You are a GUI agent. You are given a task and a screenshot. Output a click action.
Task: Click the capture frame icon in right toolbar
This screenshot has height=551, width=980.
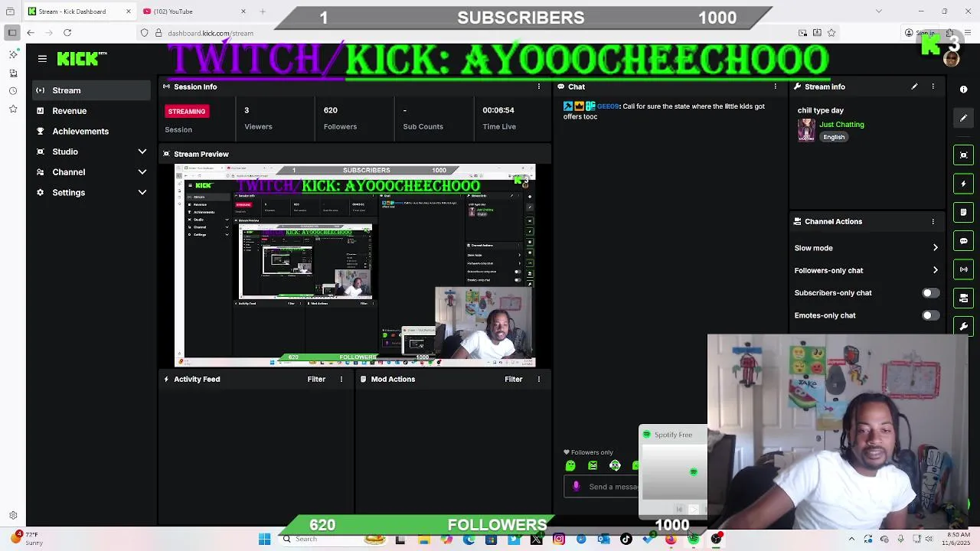963,155
